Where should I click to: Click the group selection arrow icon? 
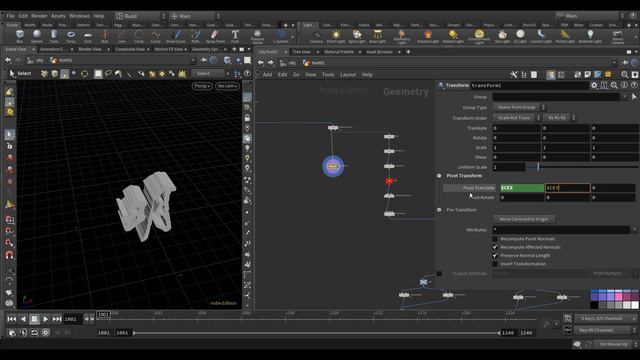[634, 97]
